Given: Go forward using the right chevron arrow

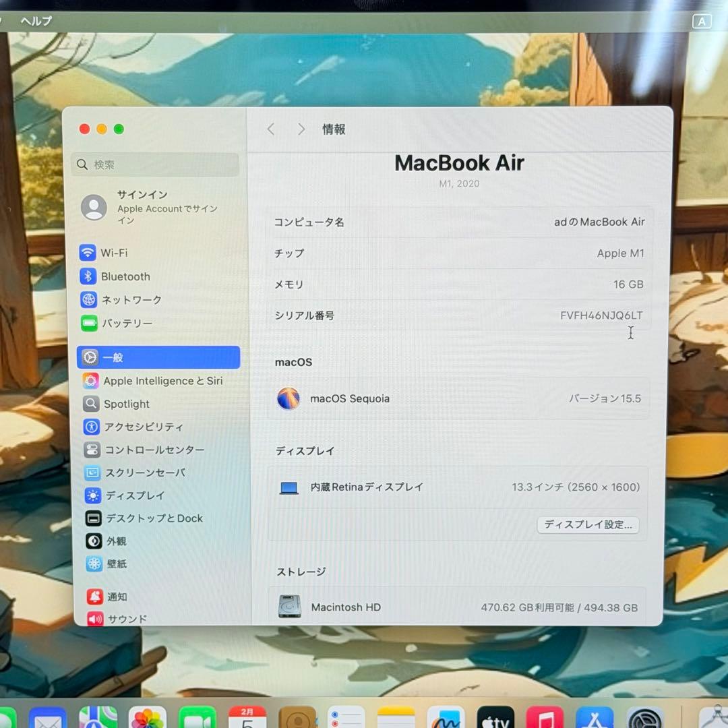Looking at the screenshot, I should 301,129.
